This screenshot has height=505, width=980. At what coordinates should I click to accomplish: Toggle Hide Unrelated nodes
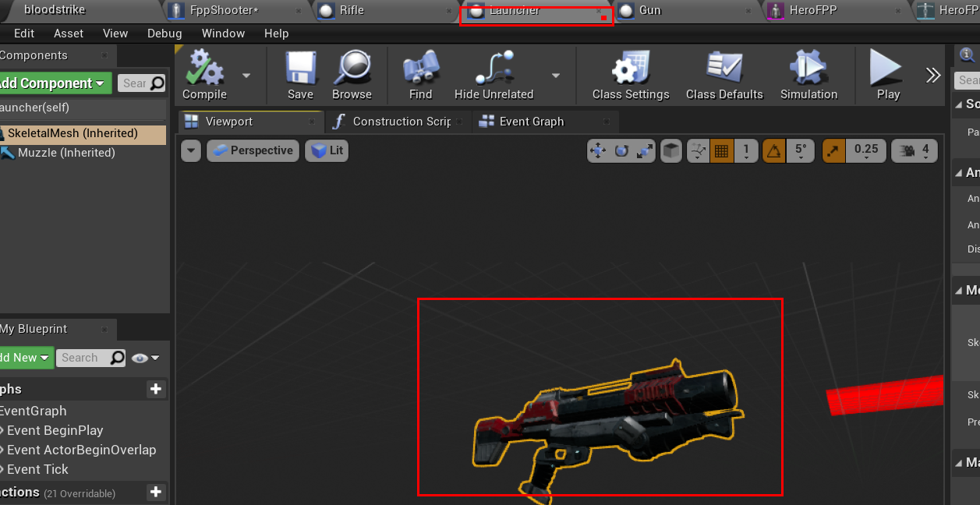[494, 75]
